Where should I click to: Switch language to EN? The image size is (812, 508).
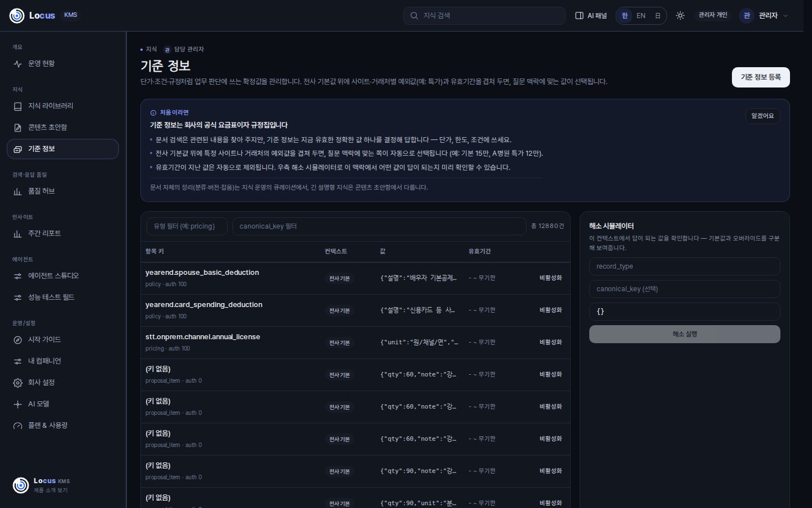pyautogui.click(x=641, y=16)
